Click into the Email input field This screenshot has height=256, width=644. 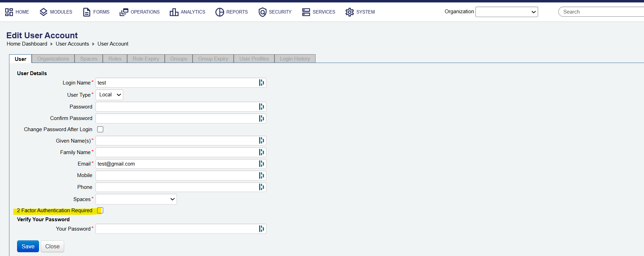[176, 164]
